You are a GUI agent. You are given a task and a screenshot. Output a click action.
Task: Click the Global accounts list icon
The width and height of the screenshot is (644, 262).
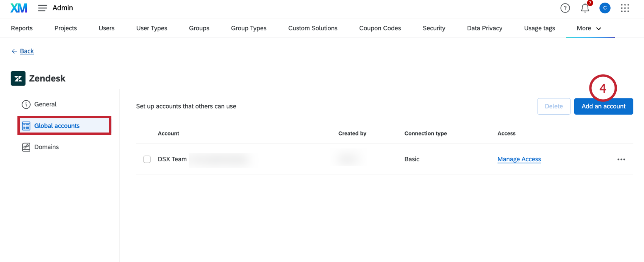(x=26, y=126)
